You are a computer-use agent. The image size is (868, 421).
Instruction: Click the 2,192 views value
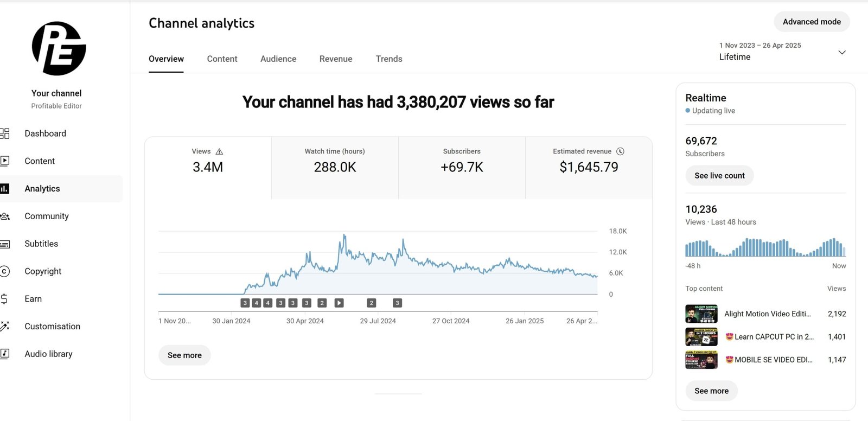837,314
